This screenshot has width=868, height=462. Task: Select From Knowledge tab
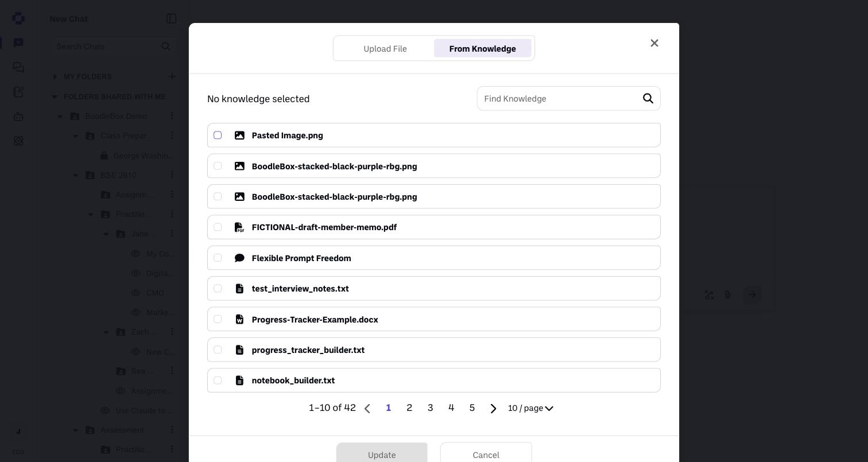pyautogui.click(x=483, y=49)
